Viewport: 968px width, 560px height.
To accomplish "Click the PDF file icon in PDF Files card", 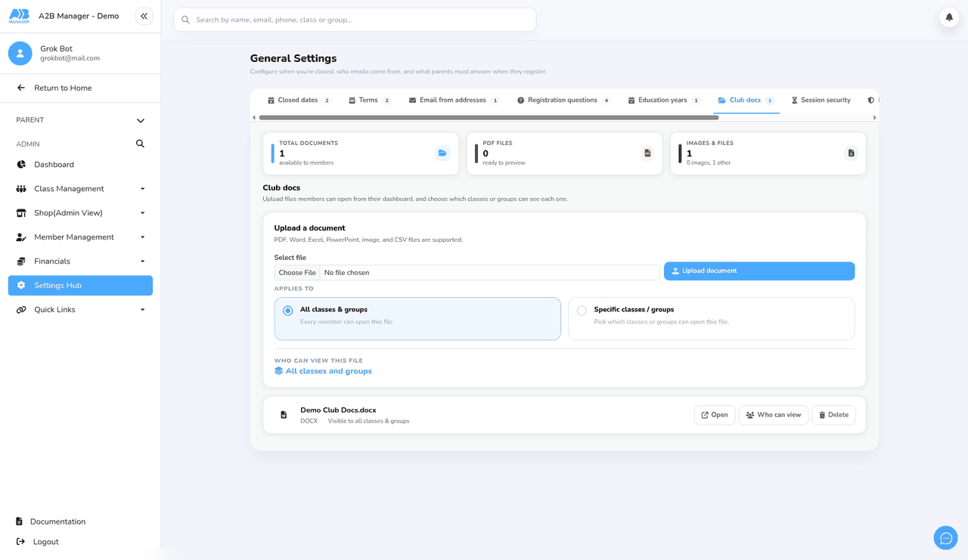I will pos(647,153).
